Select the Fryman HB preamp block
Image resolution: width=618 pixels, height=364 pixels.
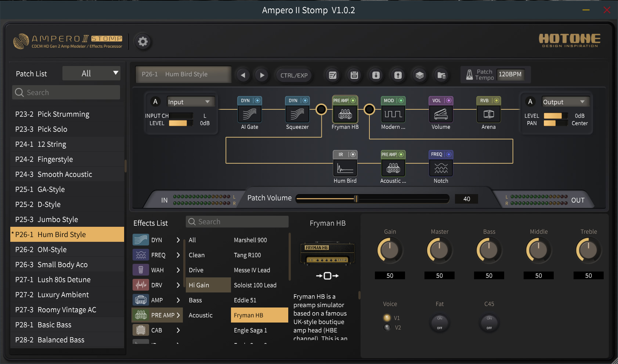pyautogui.click(x=345, y=114)
